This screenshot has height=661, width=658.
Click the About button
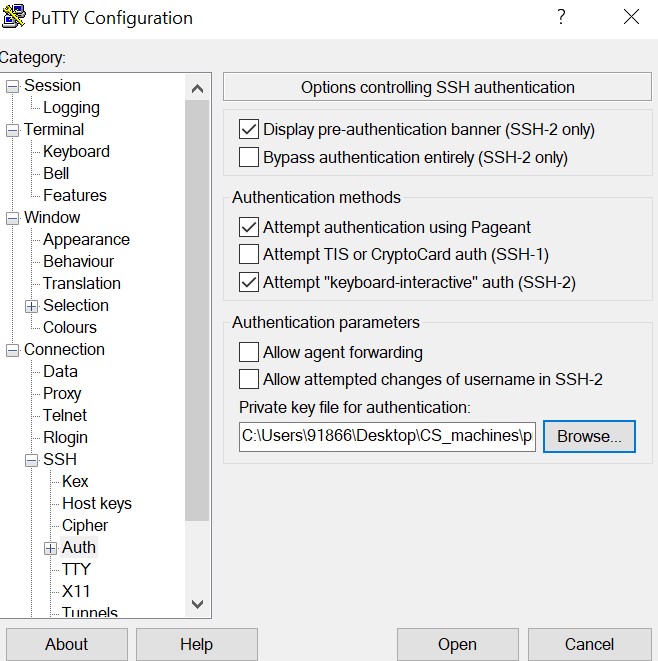click(67, 644)
